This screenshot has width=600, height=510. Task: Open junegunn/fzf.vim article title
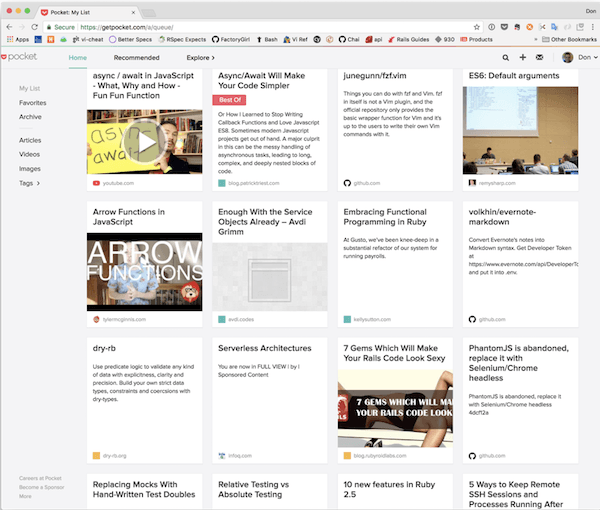pyautogui.click(x=375, y=76)
